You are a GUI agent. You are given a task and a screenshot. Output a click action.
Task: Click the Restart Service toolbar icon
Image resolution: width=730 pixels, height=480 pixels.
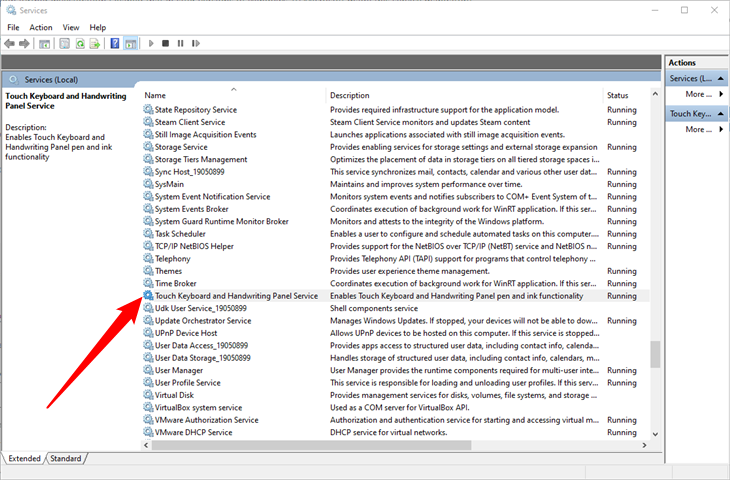pos(195,44)
